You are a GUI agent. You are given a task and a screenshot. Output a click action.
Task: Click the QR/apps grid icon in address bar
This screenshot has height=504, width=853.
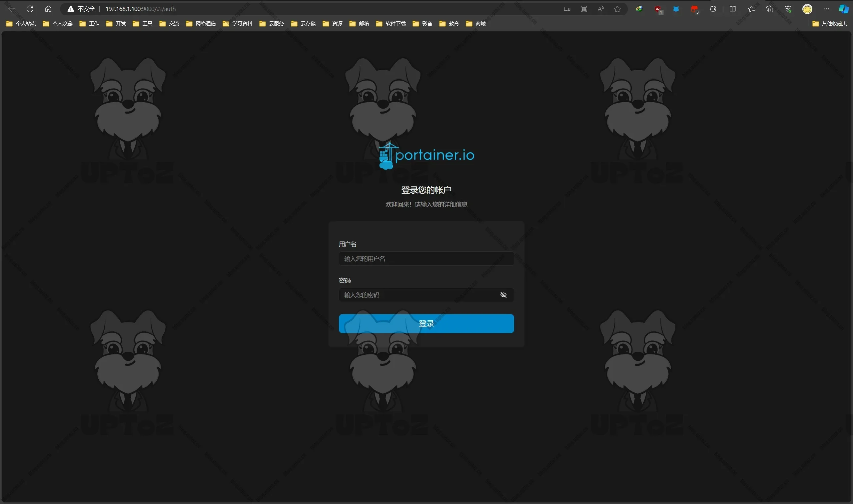pyautogui.click(x=584, y=9)
